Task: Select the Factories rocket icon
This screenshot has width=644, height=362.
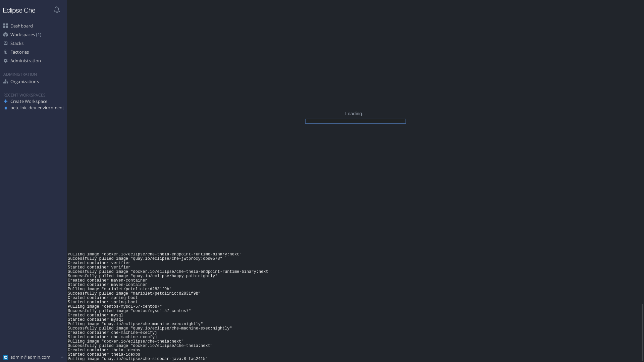Action: (6, 52)
